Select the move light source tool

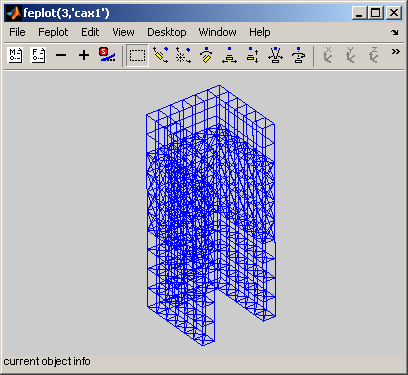[183, 55]
